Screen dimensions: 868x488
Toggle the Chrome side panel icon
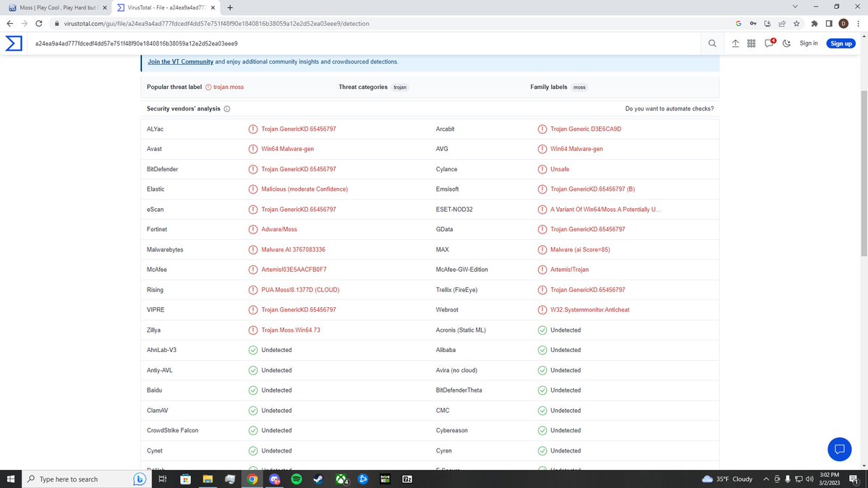tap(830, 23)
